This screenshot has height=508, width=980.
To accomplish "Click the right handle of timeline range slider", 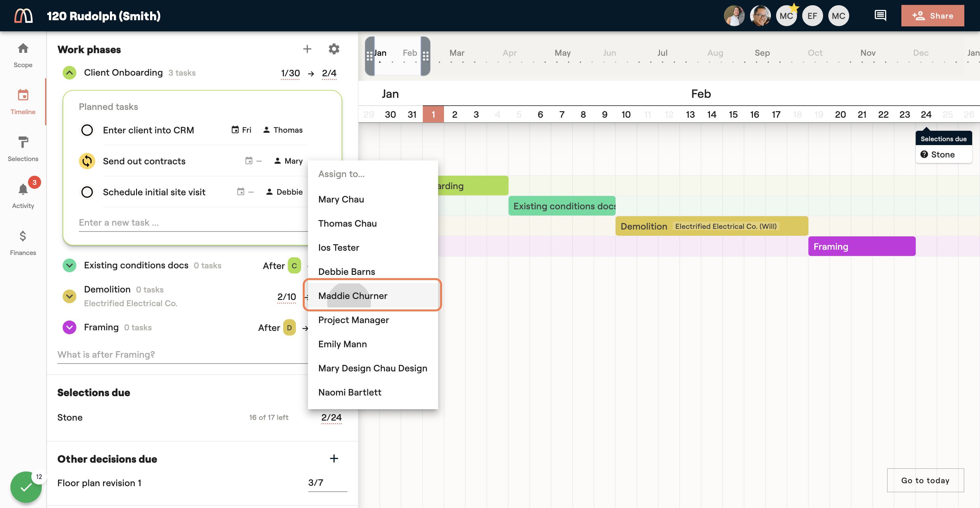I will point(426,56).
